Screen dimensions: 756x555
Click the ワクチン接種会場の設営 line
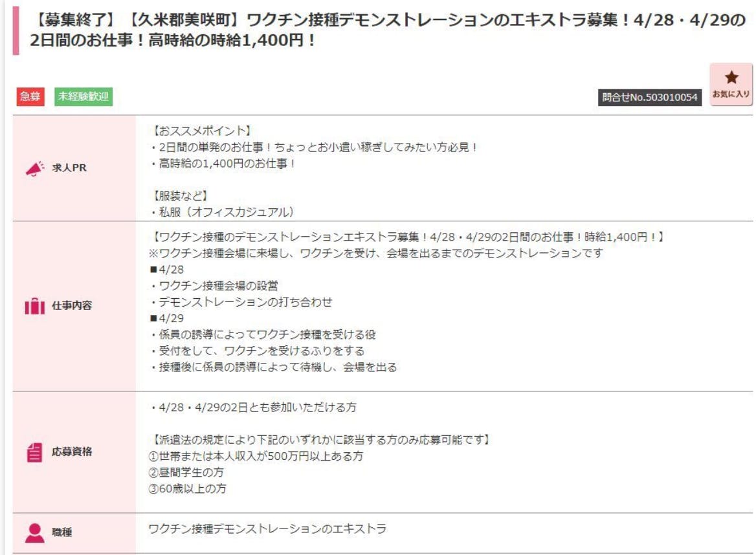[213, 286]
